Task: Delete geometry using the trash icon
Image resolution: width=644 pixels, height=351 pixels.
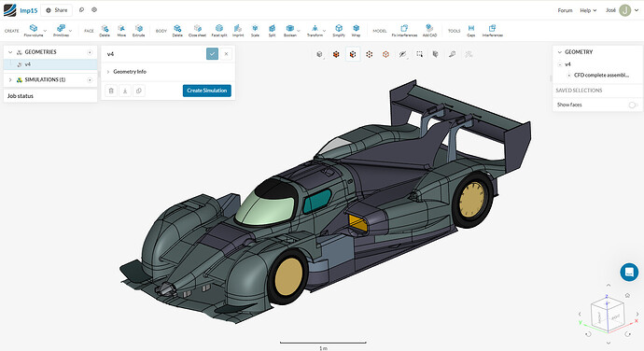Action: [x=111, y=91]
